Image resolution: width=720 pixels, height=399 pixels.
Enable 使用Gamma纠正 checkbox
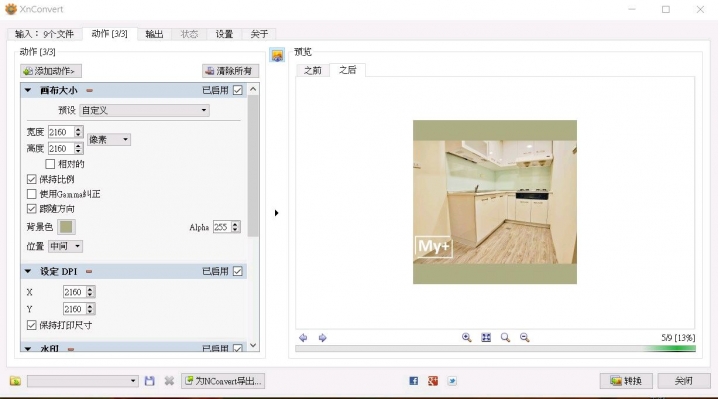pos(32,194)
